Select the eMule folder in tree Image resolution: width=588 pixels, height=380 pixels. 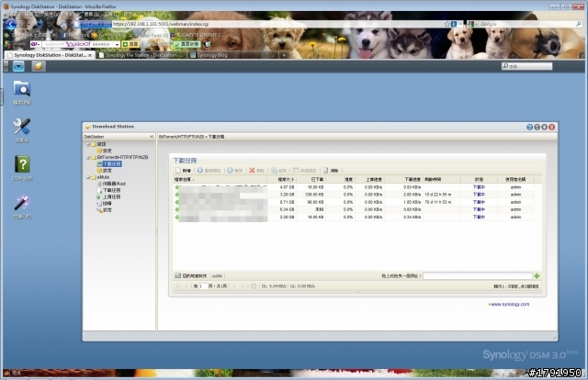[x=100, y=177]
